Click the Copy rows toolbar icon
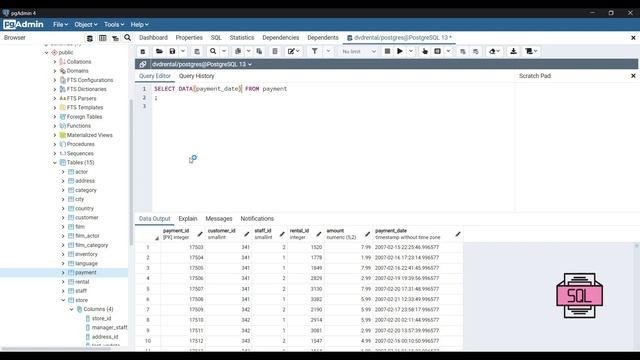This screenshot has height=360, width=640. (238, 51)
